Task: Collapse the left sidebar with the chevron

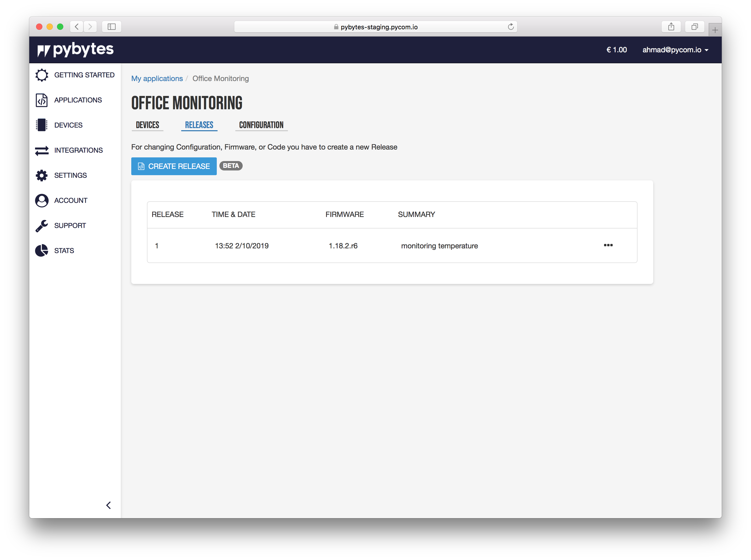Action: [109, 505]
